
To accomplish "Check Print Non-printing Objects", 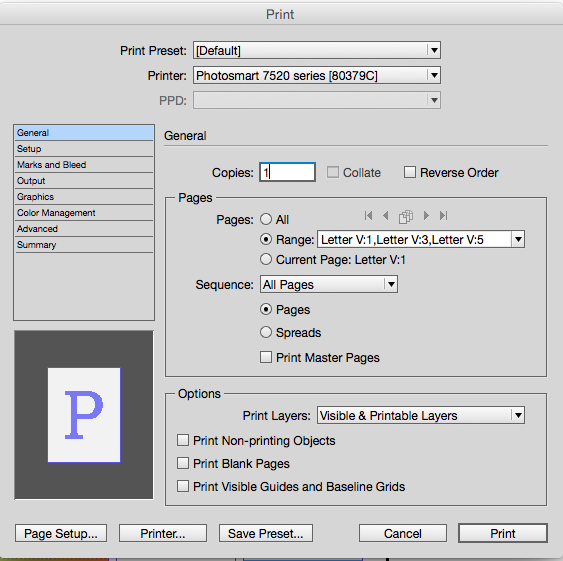I will 183,440.
